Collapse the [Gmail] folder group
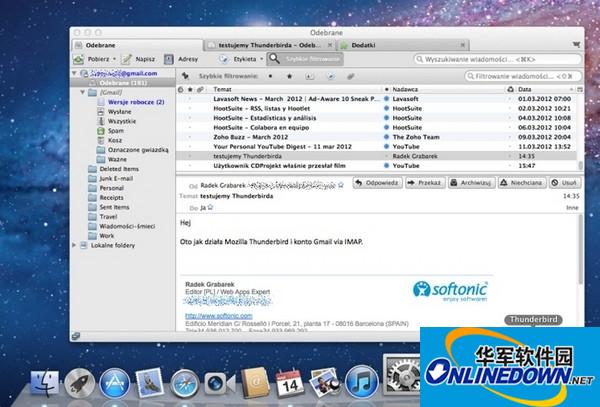600x407 pixels. (83, 92)
